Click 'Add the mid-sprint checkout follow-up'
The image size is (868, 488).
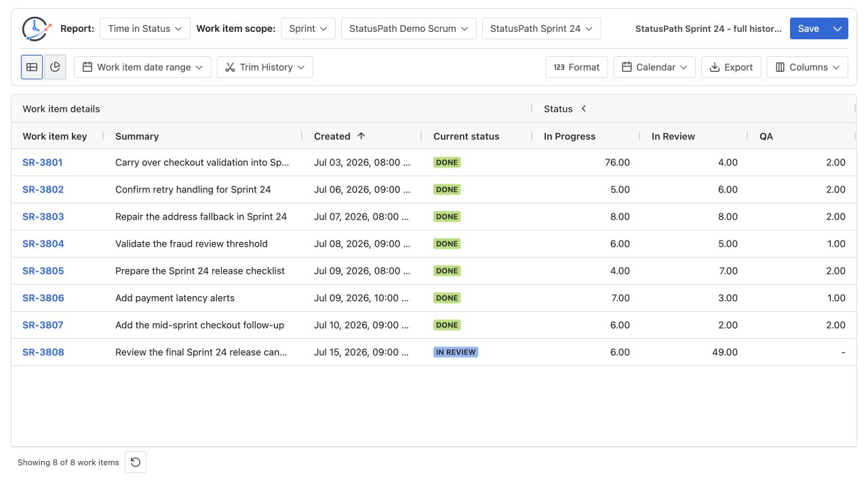(x=200, y=325)
